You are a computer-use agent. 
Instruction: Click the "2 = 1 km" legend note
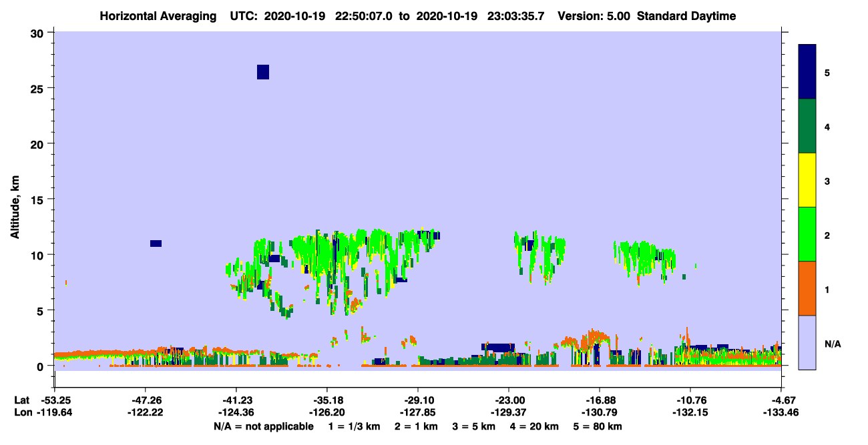click(417, 426)
